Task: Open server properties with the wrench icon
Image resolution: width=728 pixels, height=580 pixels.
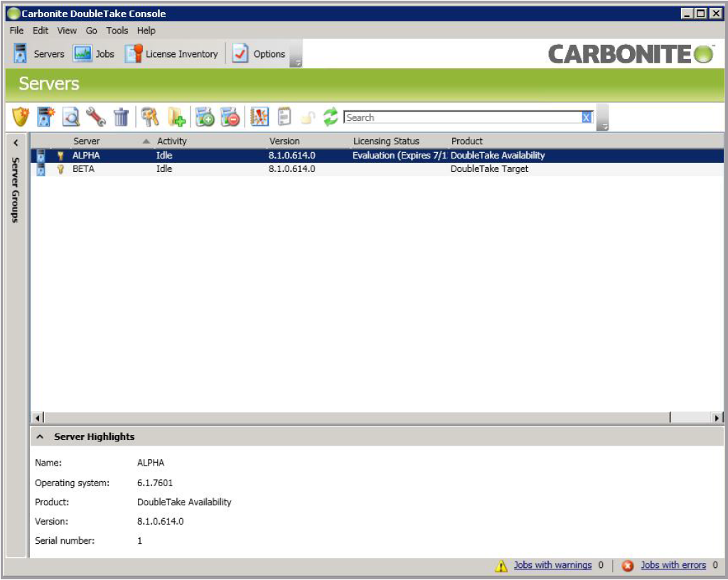Action: click(x=96, y=117)
